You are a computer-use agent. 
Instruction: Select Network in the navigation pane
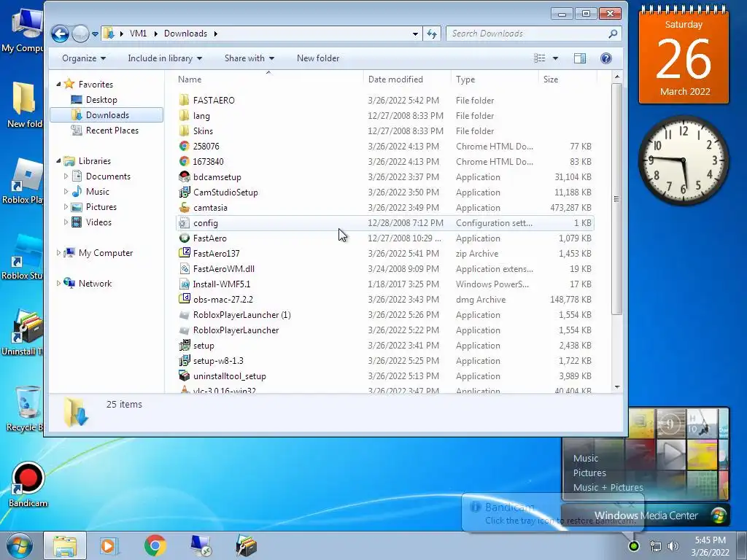[x=95, y=284]
